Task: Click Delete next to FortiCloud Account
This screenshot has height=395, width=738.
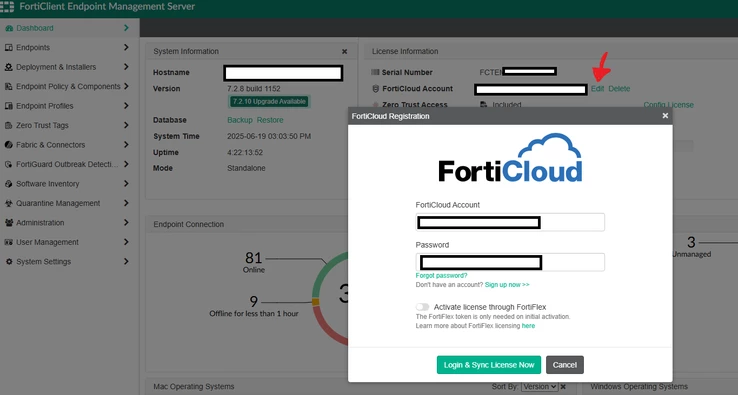Action: (619, 89)
